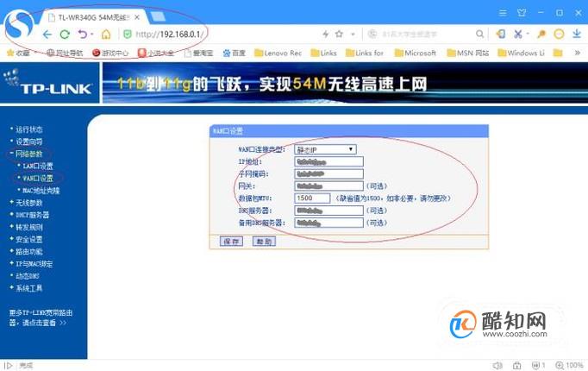
Task: Click the purple undo close-tab icon
Action: pos(83,35)
